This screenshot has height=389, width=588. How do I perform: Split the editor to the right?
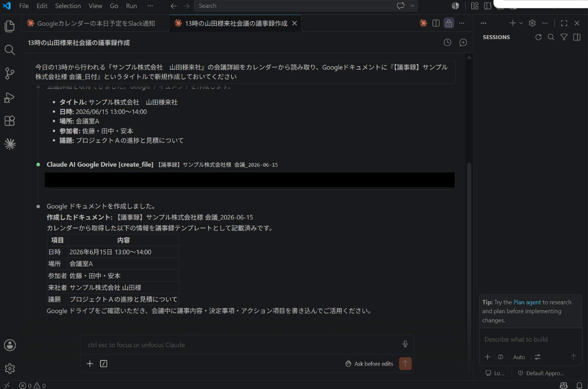tap(436, 23)
